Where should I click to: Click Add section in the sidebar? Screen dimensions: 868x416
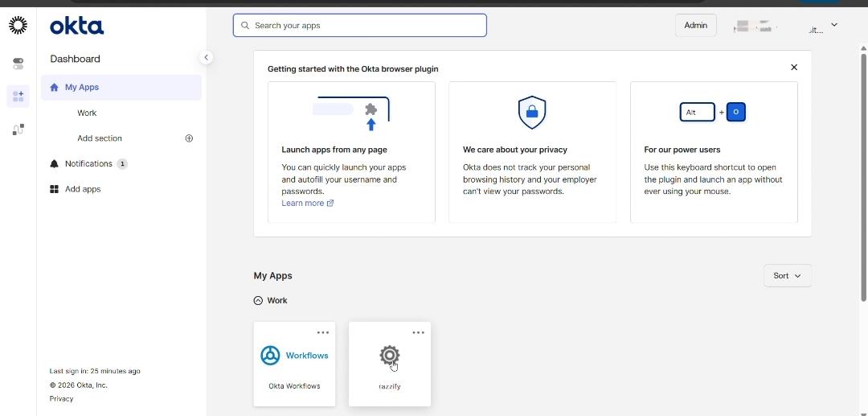(x=100, y=138)
